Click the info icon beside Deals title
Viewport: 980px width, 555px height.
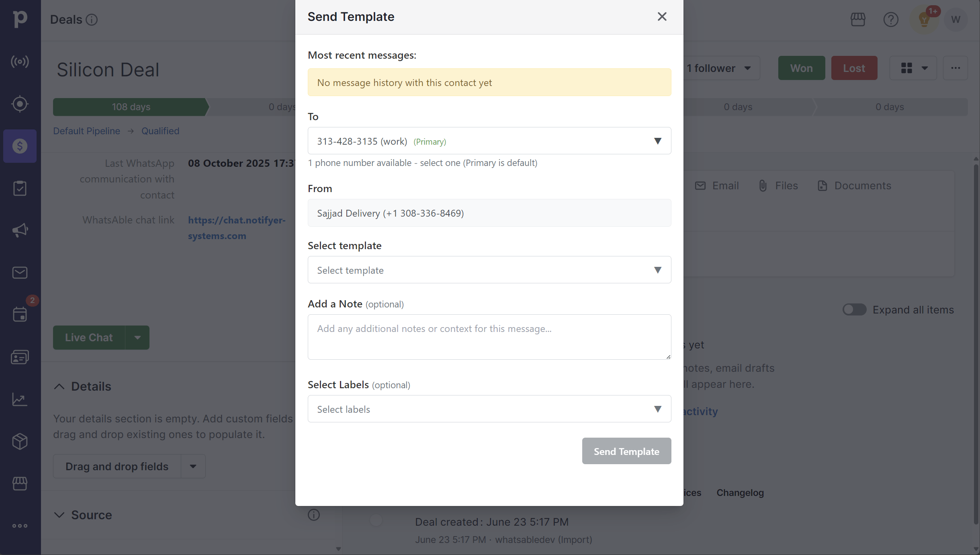92,20
